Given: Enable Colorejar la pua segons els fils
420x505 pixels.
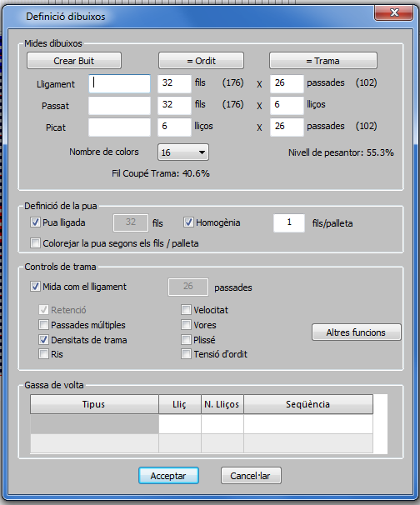Looking at the screenshot, I should 35,242.
